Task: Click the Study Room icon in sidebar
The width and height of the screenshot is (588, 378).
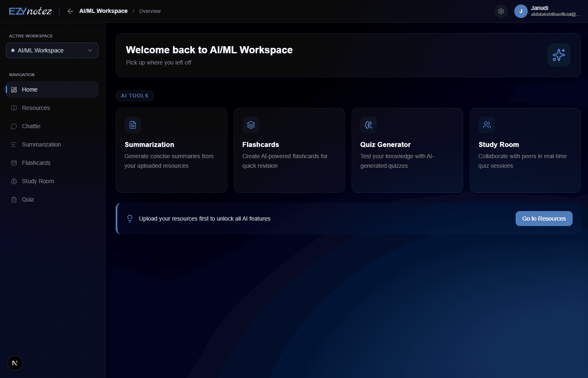Action: tap(14, 181)
